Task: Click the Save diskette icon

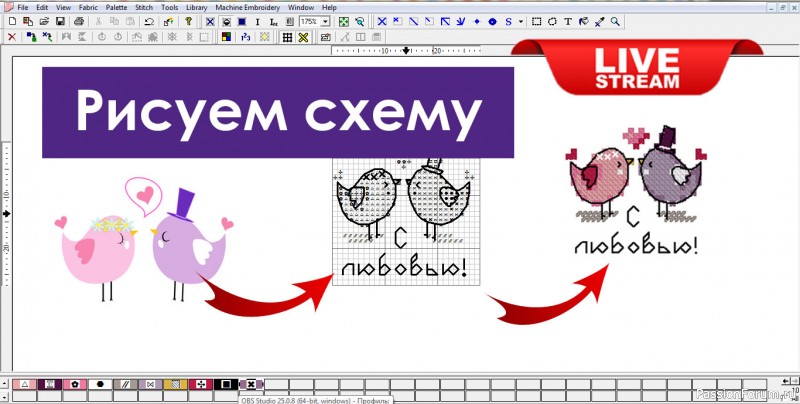Action: [60, 21]
